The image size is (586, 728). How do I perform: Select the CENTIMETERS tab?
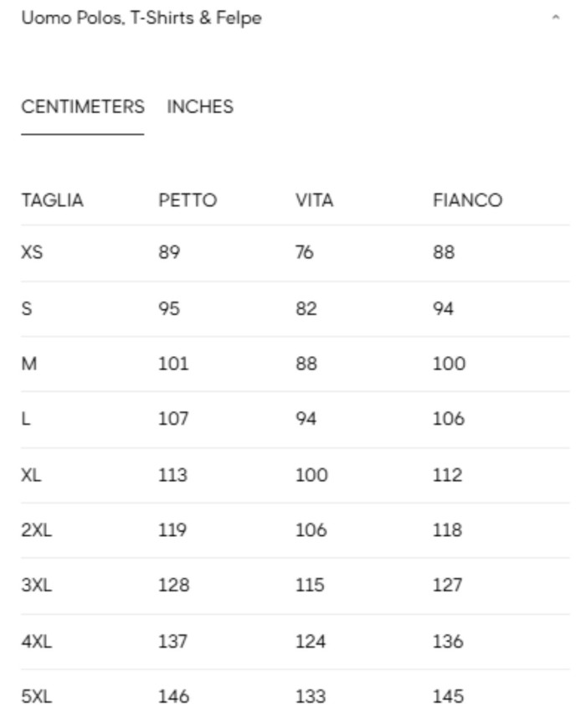point(83,107)
